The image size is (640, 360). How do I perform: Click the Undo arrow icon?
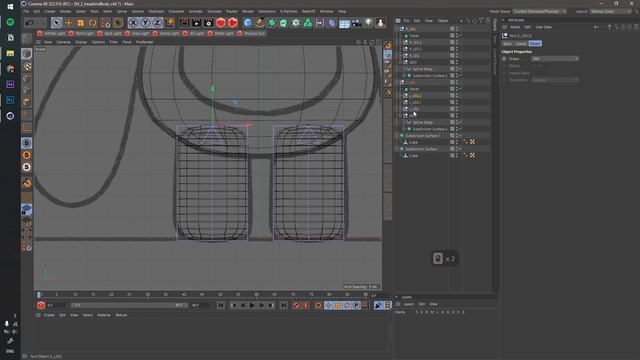tap(29, 23)
